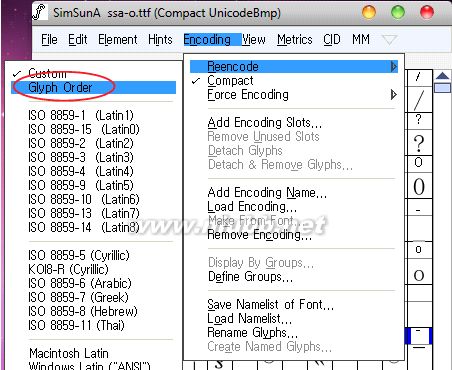Viewport: 452px width, 370px height.
Task: Open the Metrics menu
Action: [x=295, y=40]
